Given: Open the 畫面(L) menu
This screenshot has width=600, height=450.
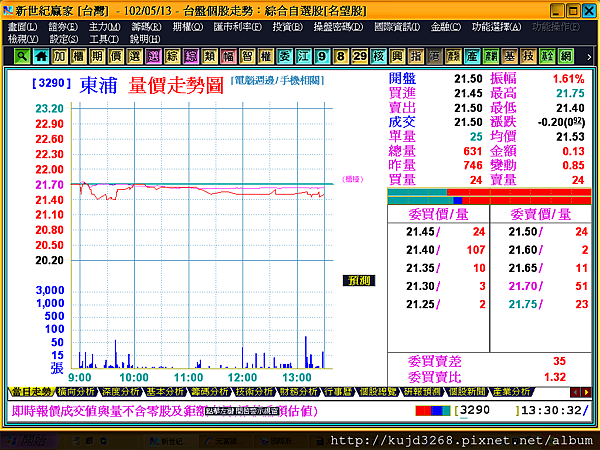Looking at the screenshot, I should pyautogui.click(x=23, y=27).
